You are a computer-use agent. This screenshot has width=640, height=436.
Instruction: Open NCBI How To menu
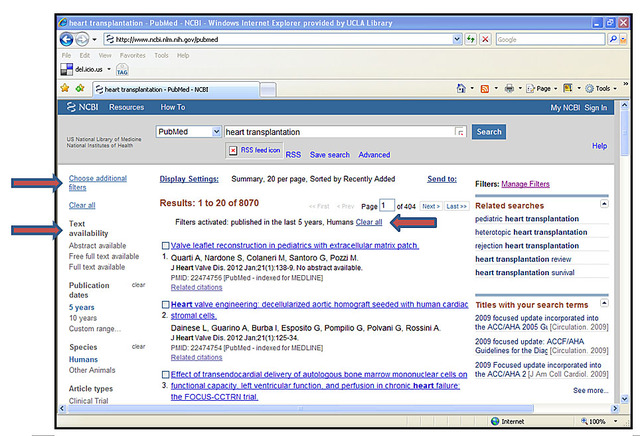173,107
